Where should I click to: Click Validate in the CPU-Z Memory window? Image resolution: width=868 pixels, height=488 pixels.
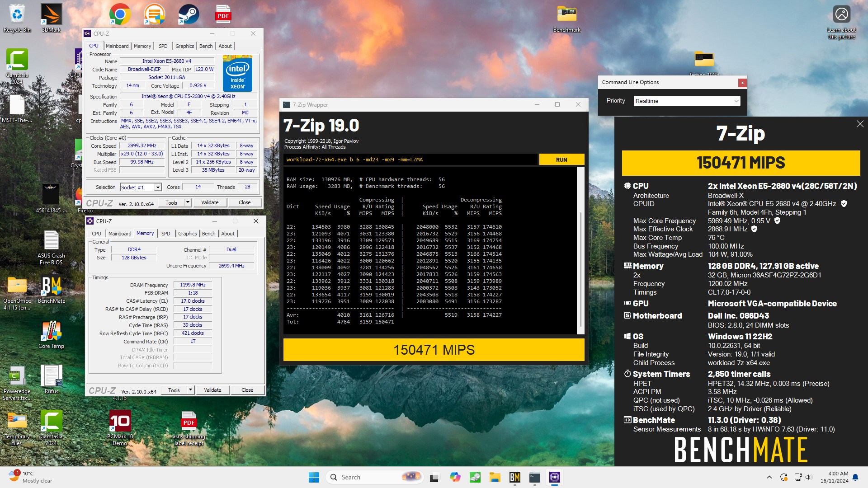point(212,390)
